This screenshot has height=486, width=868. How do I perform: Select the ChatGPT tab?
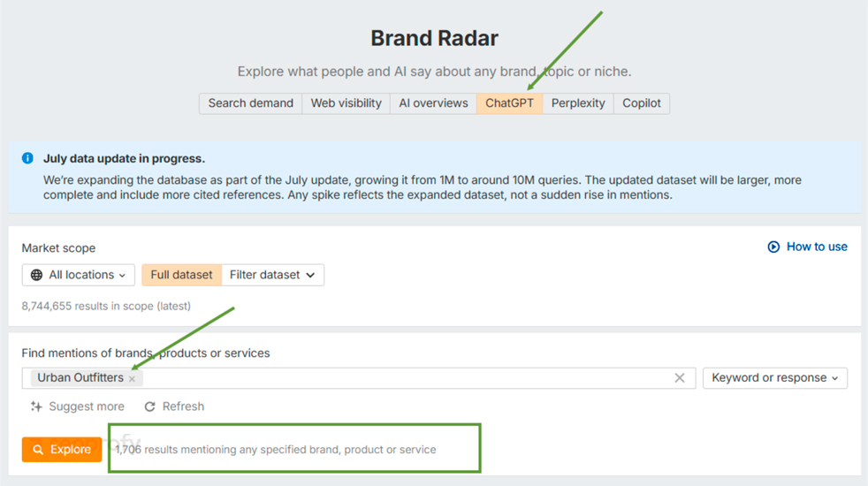click(509, 103)
